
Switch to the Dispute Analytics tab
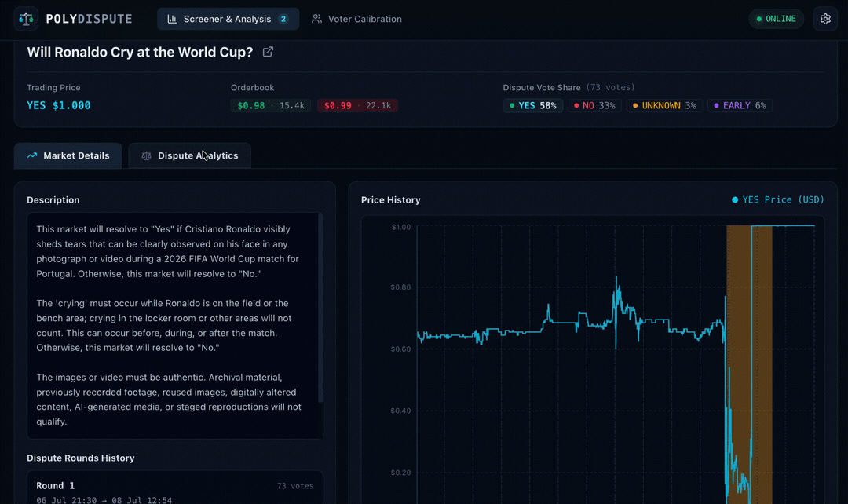[x=190, y=155]
